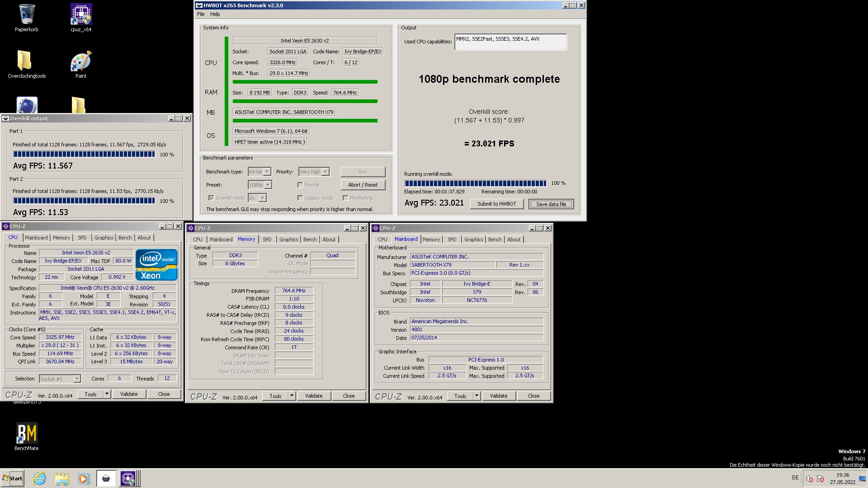Click the Part 2 progress bar

(x=84, y=201)
